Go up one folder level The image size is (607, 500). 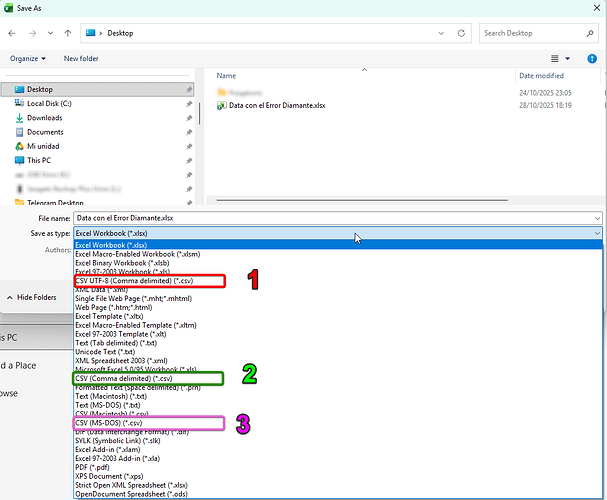68,33
